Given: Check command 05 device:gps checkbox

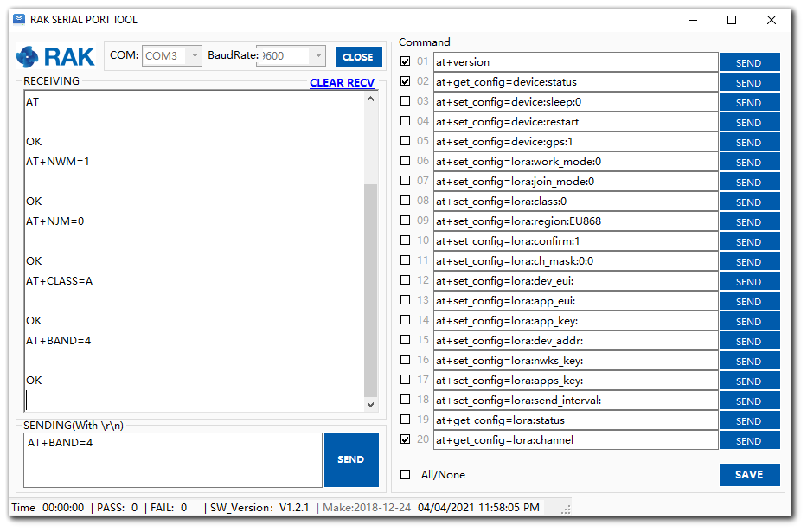Looking at the screenshot, I should [x=406, y=141].
